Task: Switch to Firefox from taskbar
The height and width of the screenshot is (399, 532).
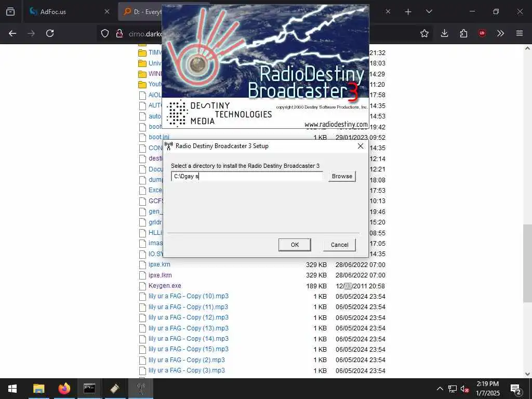Action: click(x=64, y=389)
